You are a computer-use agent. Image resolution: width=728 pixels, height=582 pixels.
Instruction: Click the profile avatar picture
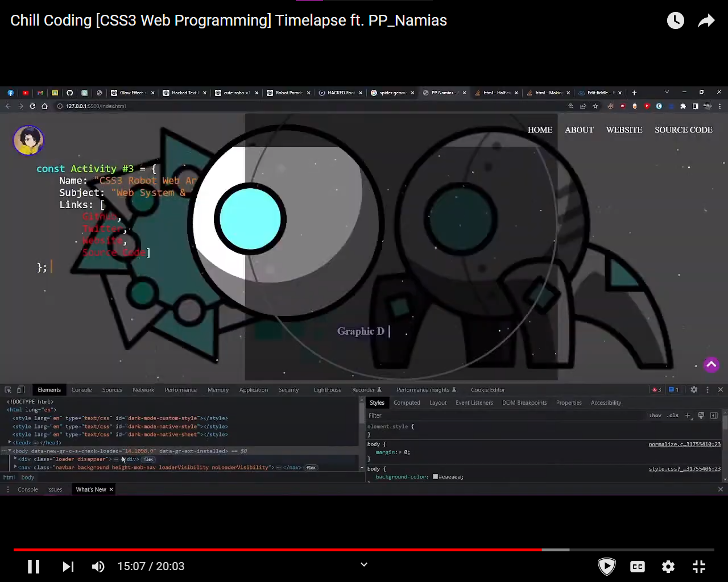tap(28, 140)
